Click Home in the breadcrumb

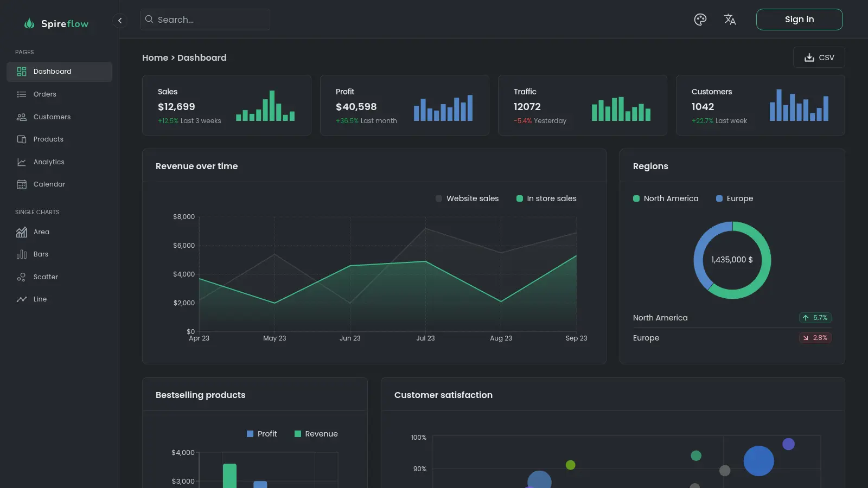155,57
